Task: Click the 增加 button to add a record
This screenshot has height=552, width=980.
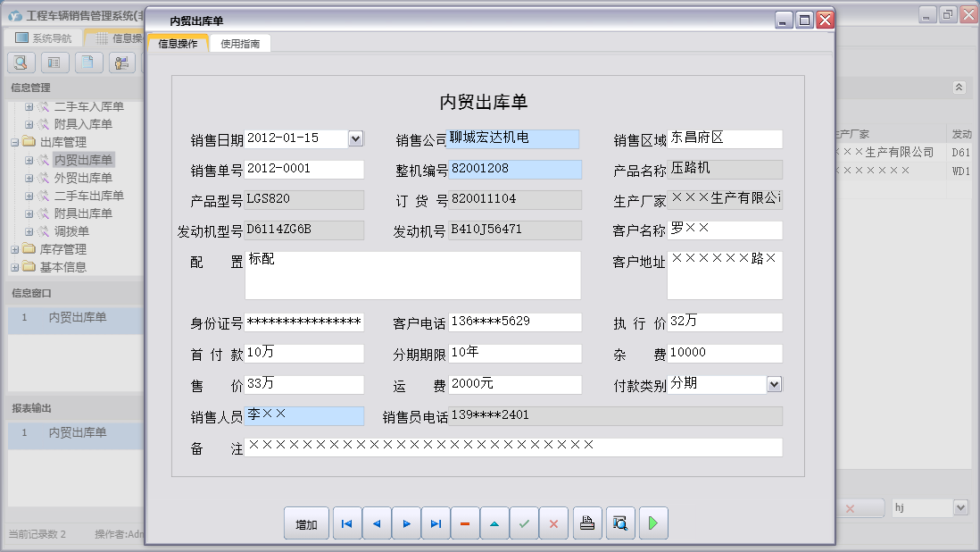Action: (x=306, y=523)
